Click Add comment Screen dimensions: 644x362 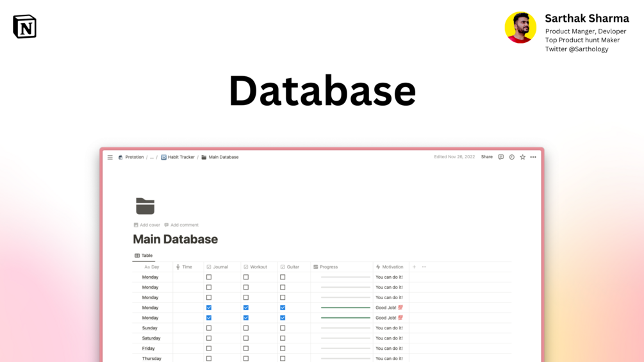point(181,225)
